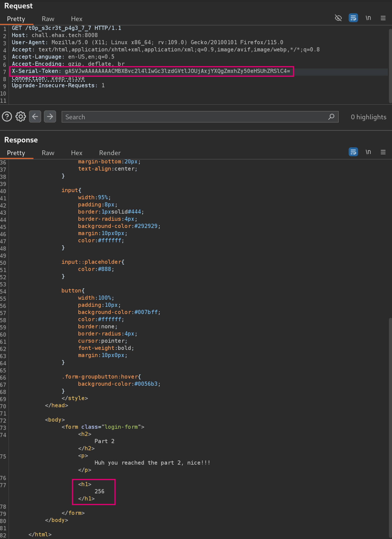Viewport: 392px width, 539px height.
Task: Click the Upgrade-Insecure-Requests header line
Action: (x=58, y=85)
